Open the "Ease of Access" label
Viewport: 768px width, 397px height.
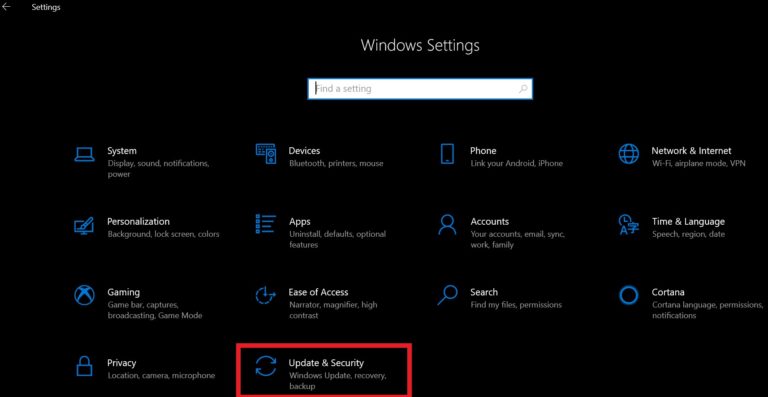pos(318,292)
